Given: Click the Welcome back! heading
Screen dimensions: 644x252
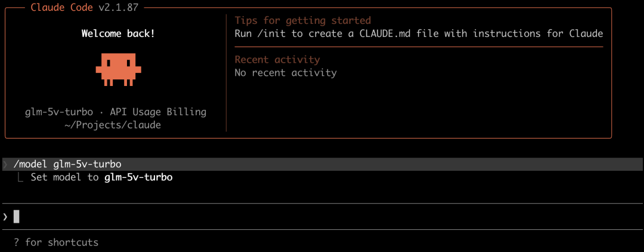Looking at the screenshot, I should [x=118, y=33].
